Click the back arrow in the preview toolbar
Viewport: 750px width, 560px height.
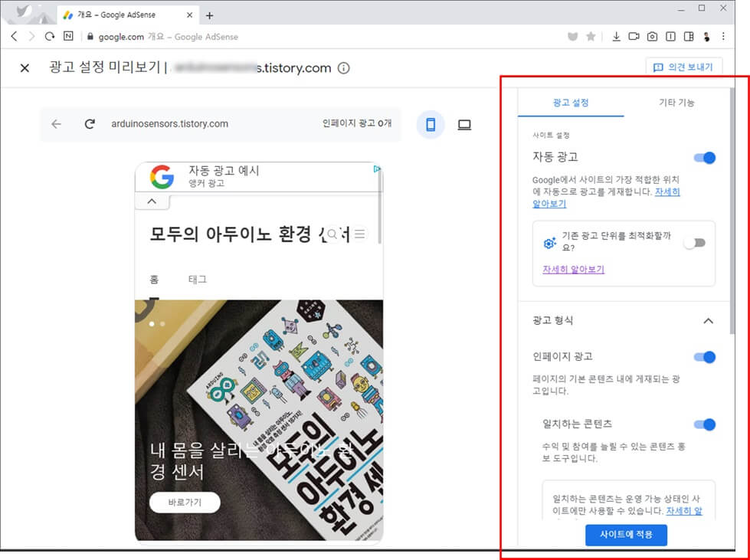point(55,125)
